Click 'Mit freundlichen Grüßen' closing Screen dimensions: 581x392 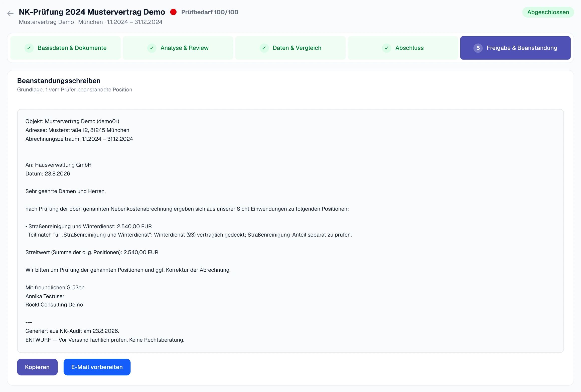point(55,287)
